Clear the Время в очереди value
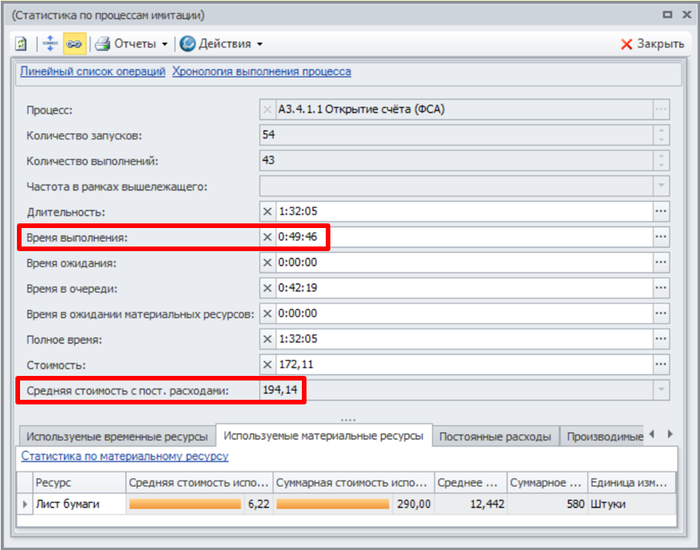700x550 pixels. click(x=267, y=289)
